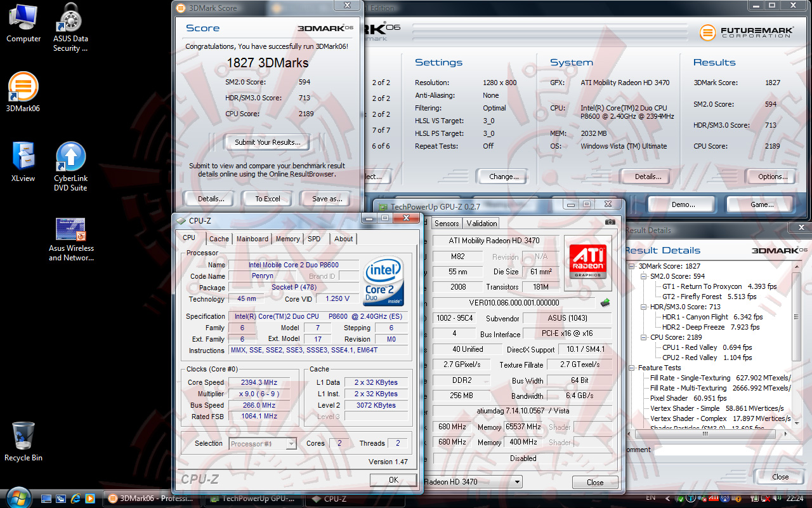This screenshot has width=812, height=508.
Task: Select Pixel Shader result row
Action: pos(688,398)
